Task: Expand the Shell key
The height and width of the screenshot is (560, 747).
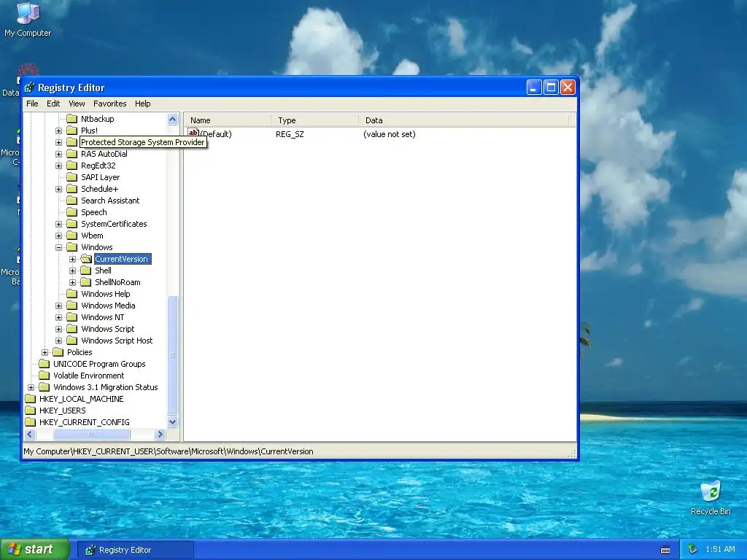Action: (72, 271)
